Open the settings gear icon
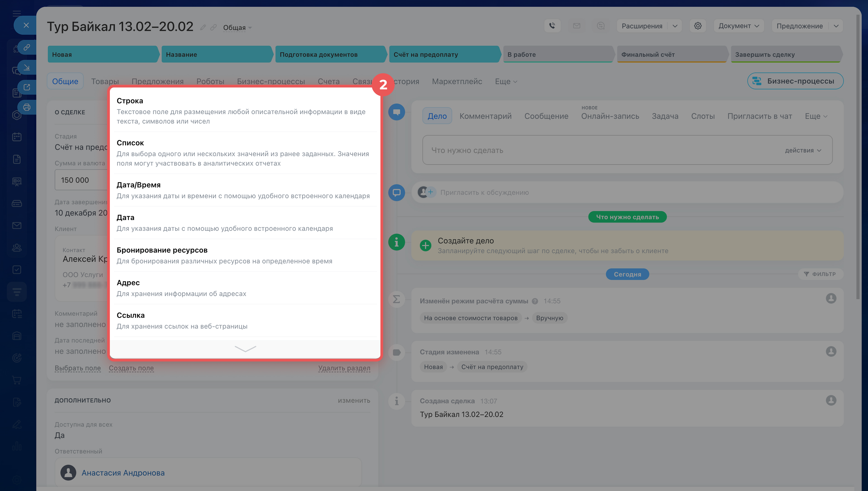 tap(697, 26)
